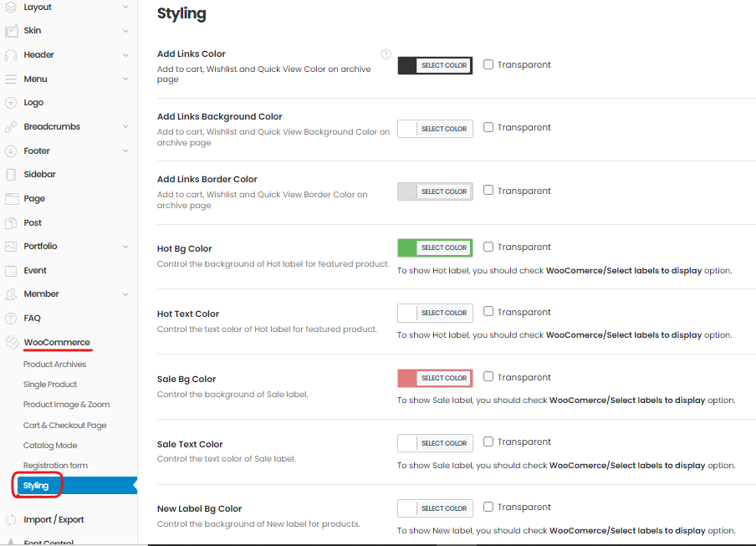The image size is (756, 546).
Task: Check Transparent for Hot Bg Color
Action: pos(488,247)
